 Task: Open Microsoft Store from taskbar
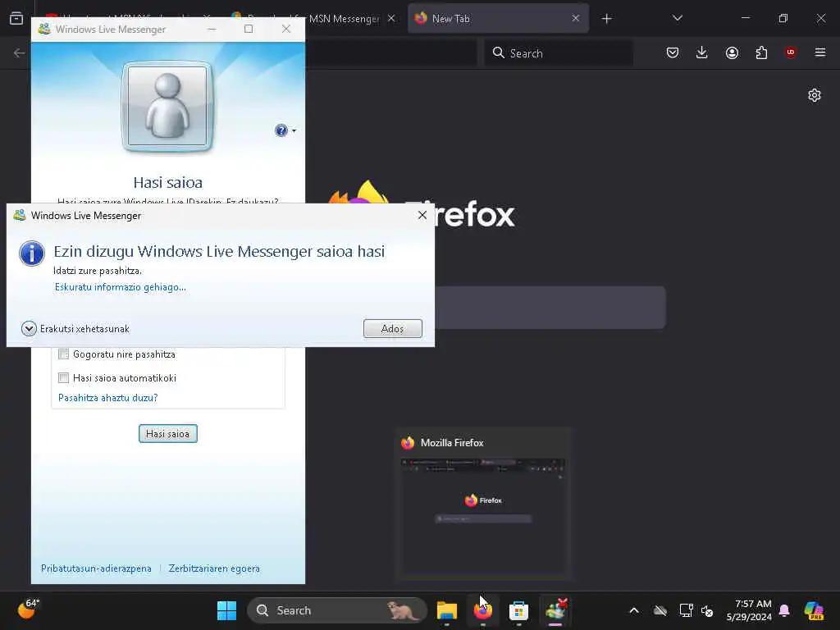pyautogui.click(x=518, y=610)
